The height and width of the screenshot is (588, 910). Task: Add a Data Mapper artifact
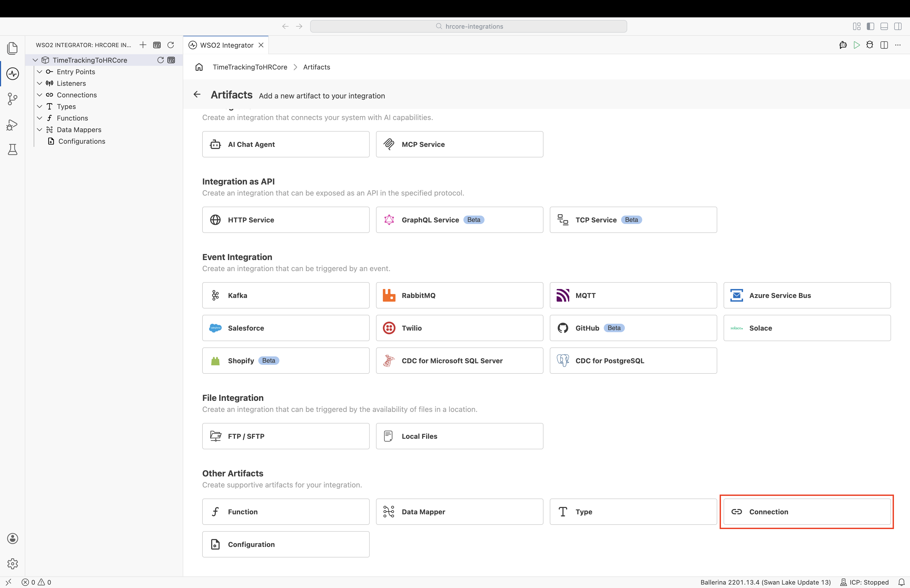point(459,512)
